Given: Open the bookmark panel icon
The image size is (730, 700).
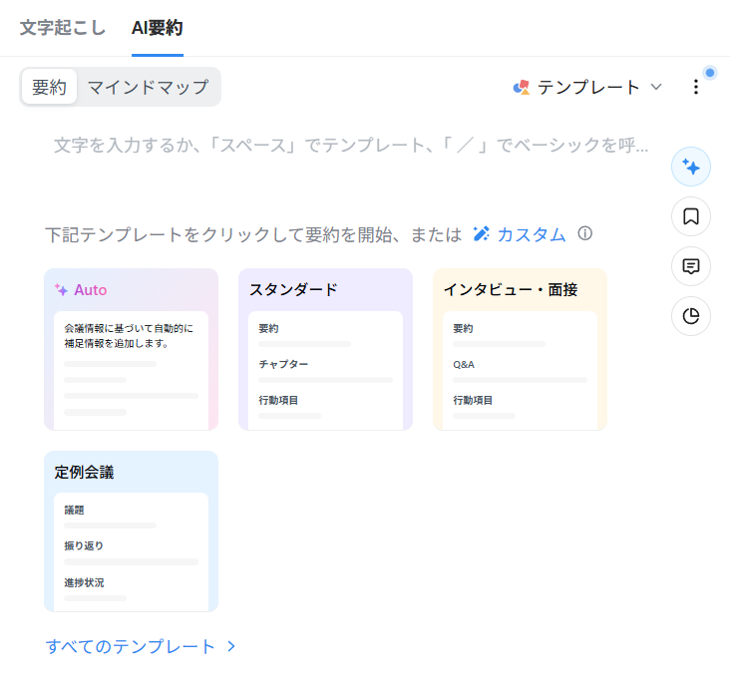Looking at the screenshot, I should (691, 216).
